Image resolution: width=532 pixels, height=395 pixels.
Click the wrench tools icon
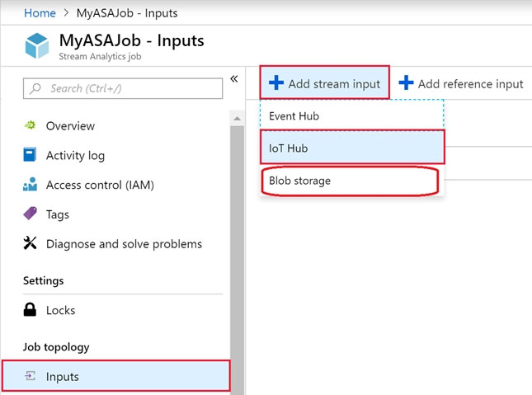pos(30,243)
